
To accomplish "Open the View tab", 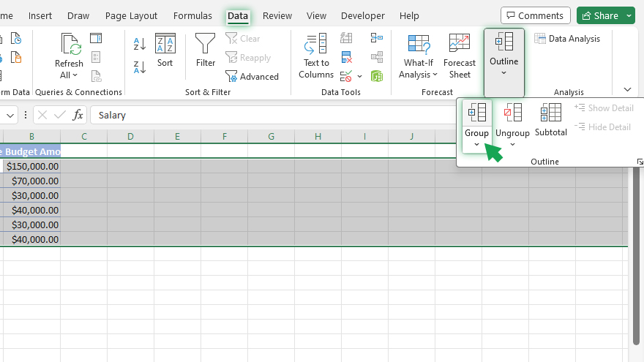I will tap(316, 15).
